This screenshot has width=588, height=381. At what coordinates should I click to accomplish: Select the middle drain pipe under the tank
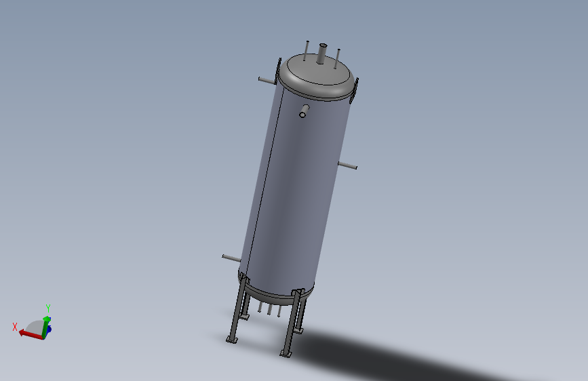pos(269,309)
